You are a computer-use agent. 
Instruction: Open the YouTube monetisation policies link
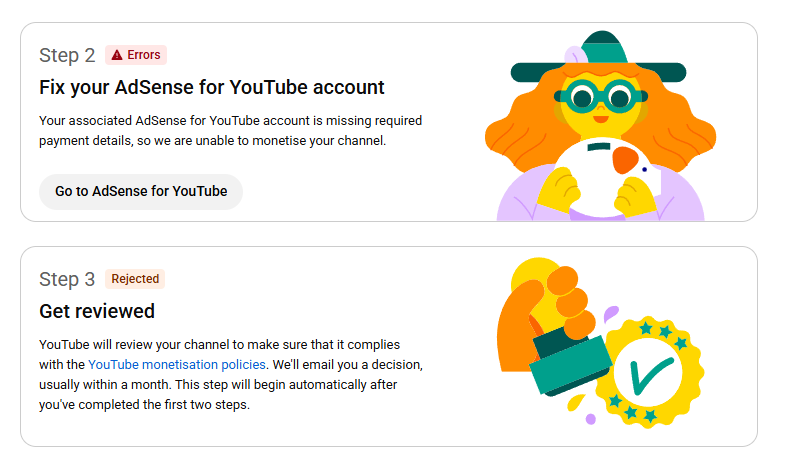pyautogui.click(x=177, y=364)
